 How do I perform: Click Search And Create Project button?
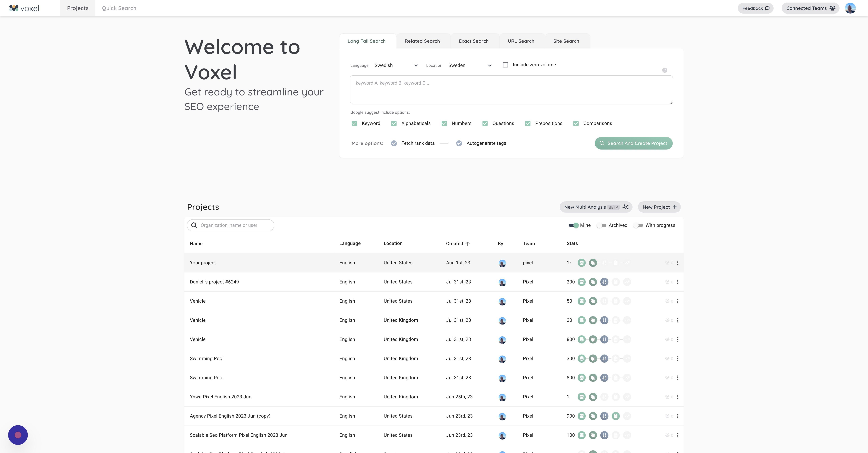point(634,143)
